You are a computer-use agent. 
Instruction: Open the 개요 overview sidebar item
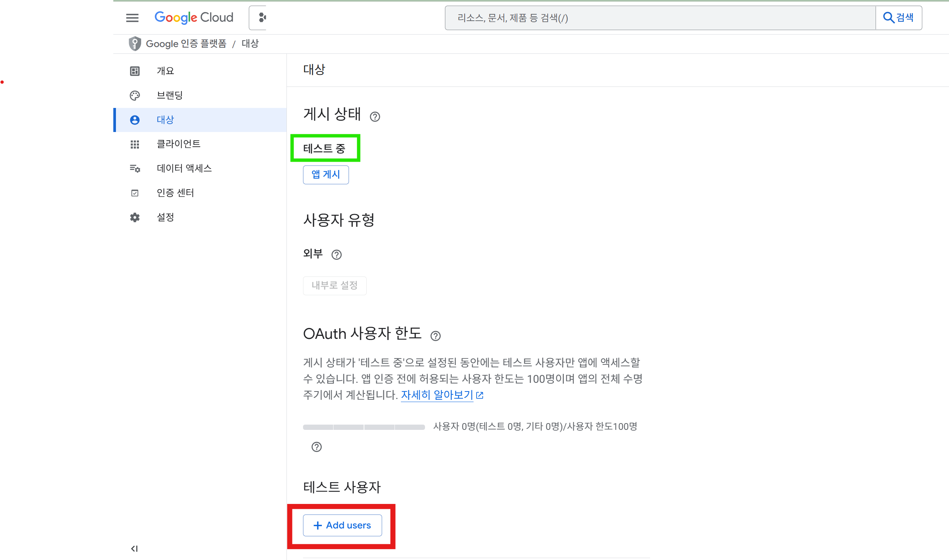coord(165,71)
